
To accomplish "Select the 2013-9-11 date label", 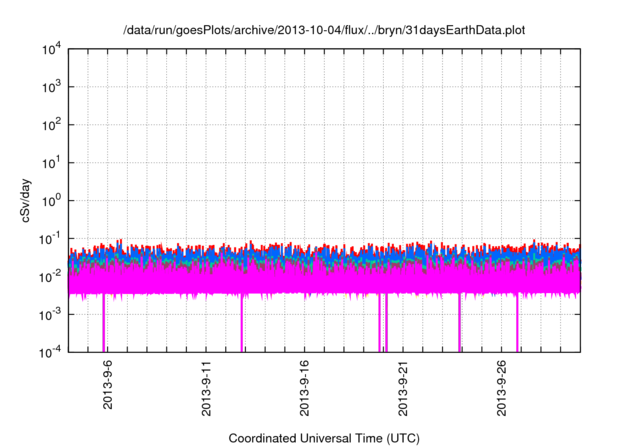I will (x=206, y=388).
